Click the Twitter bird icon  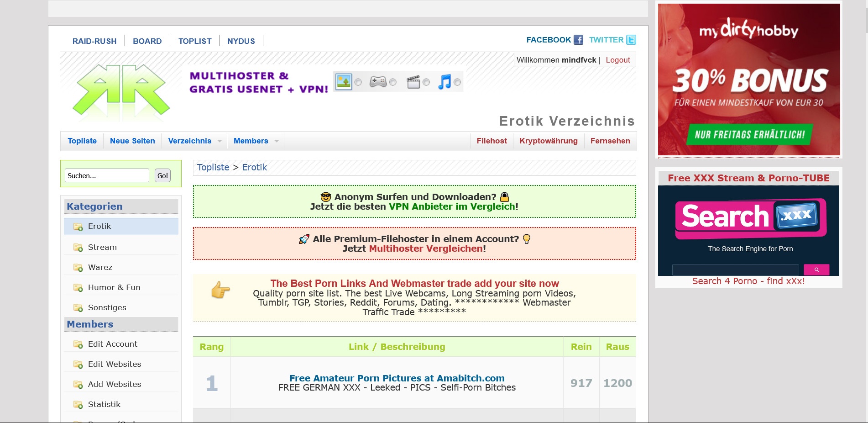[631, 40]
